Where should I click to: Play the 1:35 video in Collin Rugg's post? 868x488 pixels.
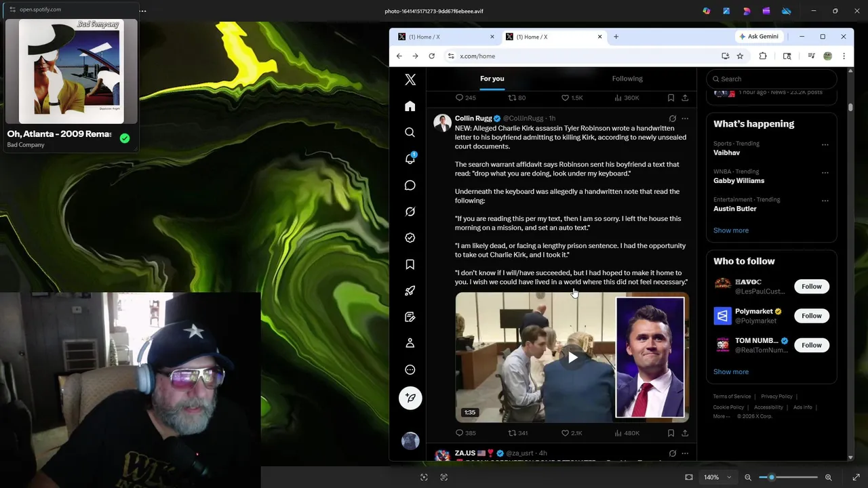pyautogui.click(x=572, y=357)
